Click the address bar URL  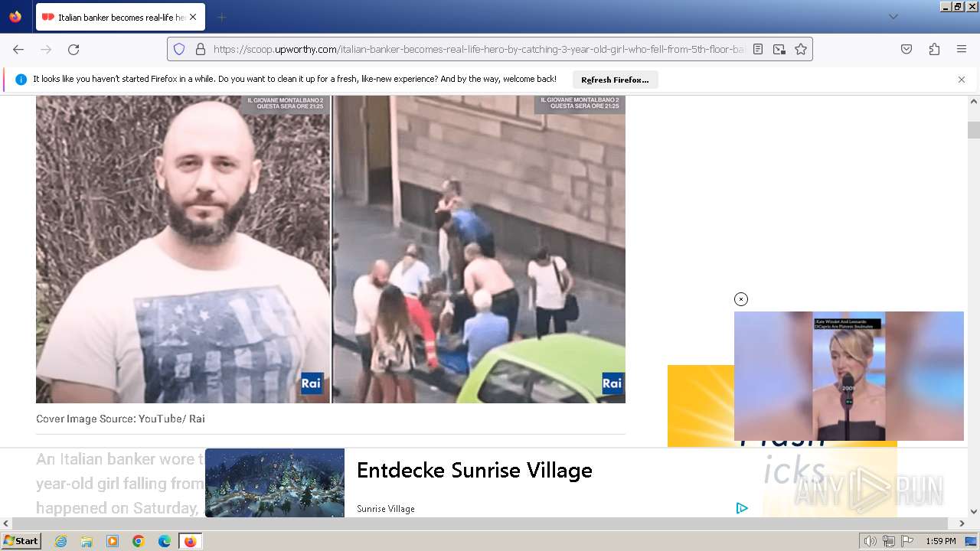pyautogui.click(x=479, y=49)
